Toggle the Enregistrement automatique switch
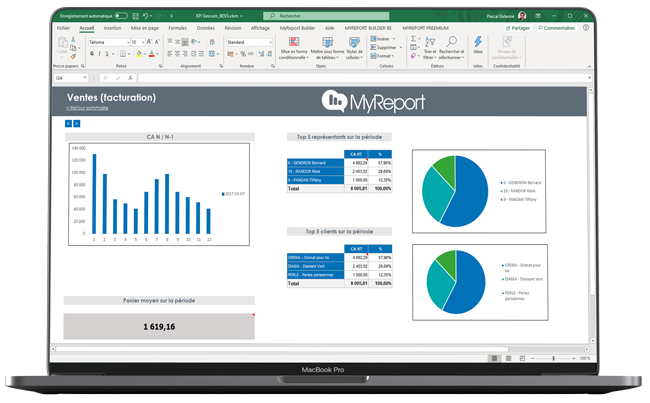This screenshot has width=650, height=403. tap(121, 16)
